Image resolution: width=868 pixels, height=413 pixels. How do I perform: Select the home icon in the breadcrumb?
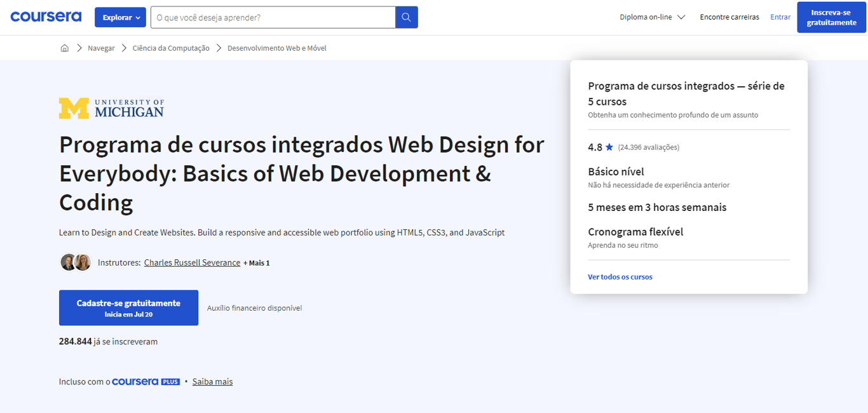[x=64, y=48]
